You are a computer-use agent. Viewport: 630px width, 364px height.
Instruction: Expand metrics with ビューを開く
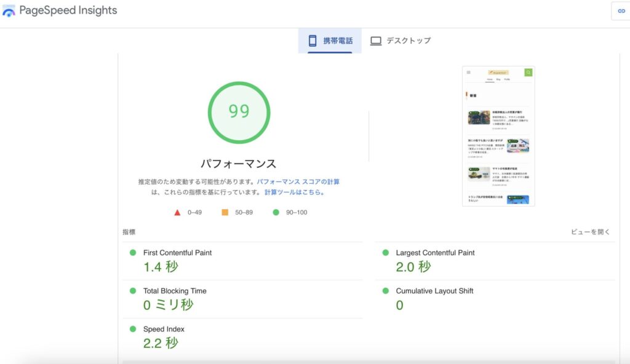[x=590, y=232]
